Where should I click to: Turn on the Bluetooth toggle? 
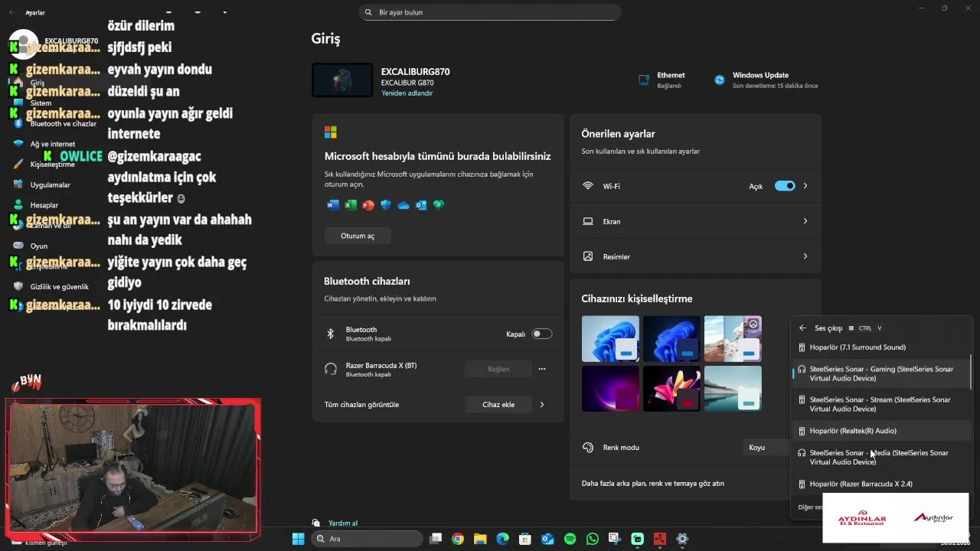point(541,334)
